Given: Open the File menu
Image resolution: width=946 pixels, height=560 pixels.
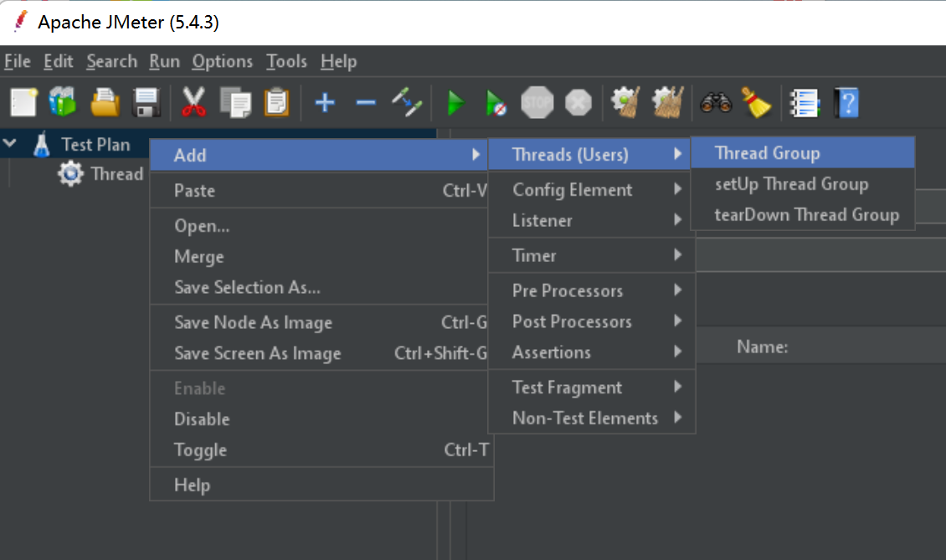Looking at the screenshot, I should pos(18,62).
